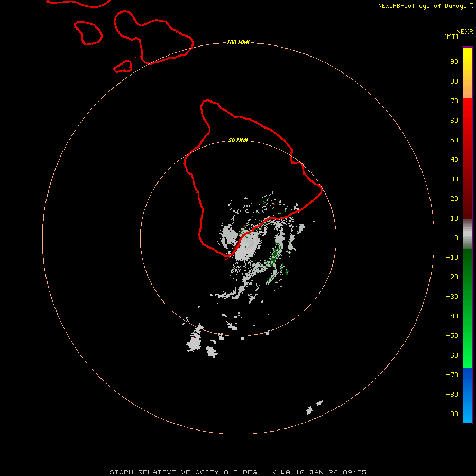Click the '10' value on the color scale
This screenshot has height=476, width=476.
[454, 218]
